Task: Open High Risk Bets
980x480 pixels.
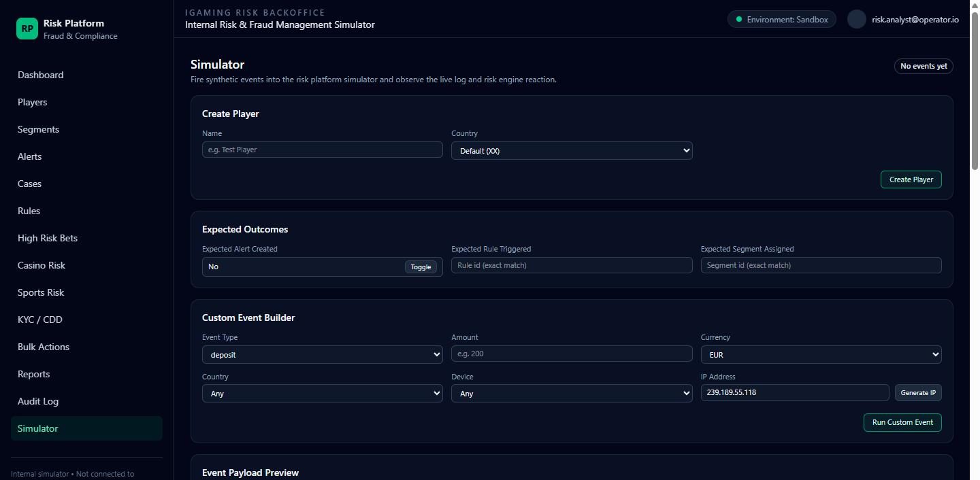Action: [x=86, y=238]
